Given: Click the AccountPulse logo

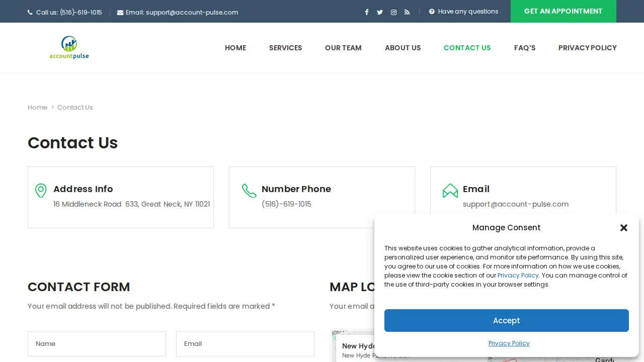Looking at the screenshot, I should tap(69, 48).
